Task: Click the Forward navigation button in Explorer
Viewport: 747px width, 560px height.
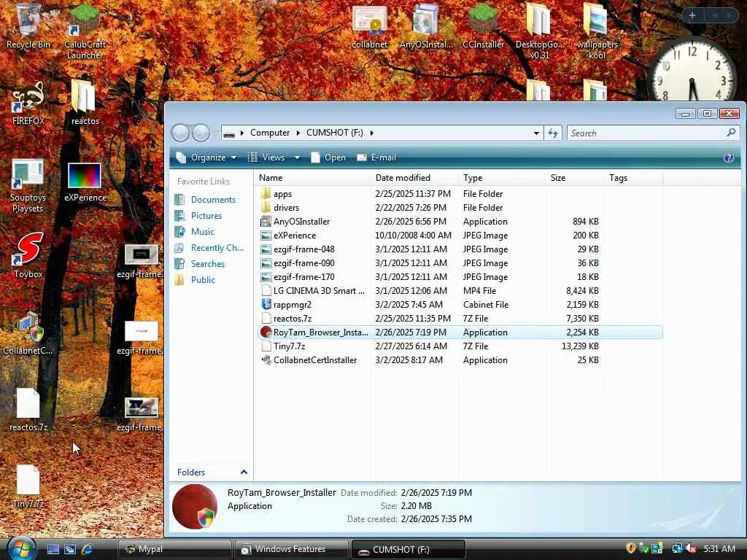Action: coord(201,133)
